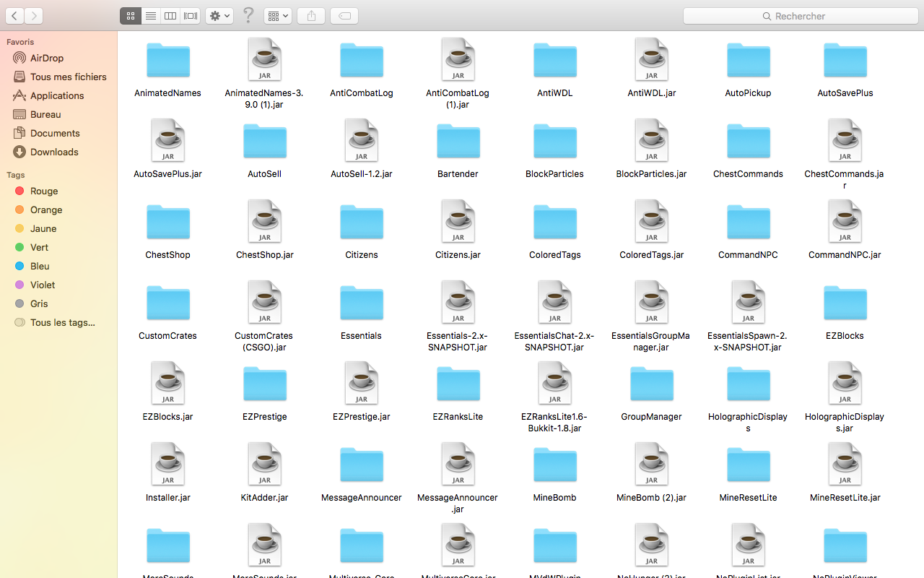The image size is (924, 578).
Task: Select Tous mes fichiers in sidebar
Action: tap(58, 77)
